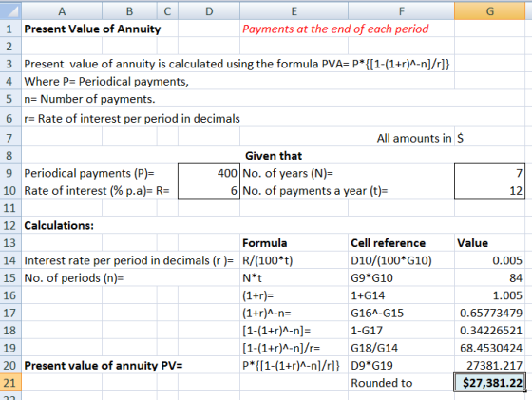Click the '1-G17' reference cell

click(x=401, y=331)
